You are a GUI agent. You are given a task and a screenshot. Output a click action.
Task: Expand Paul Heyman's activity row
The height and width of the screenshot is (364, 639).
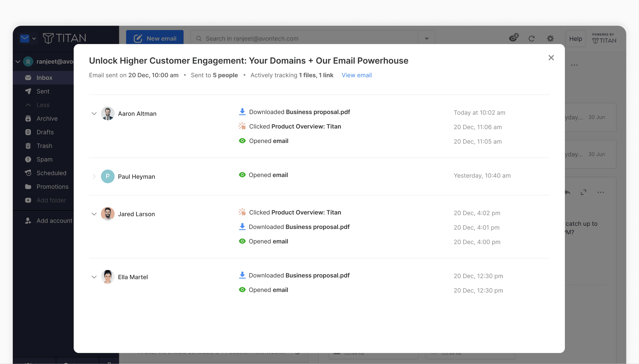pyautogui.click(x=94, y=176)
